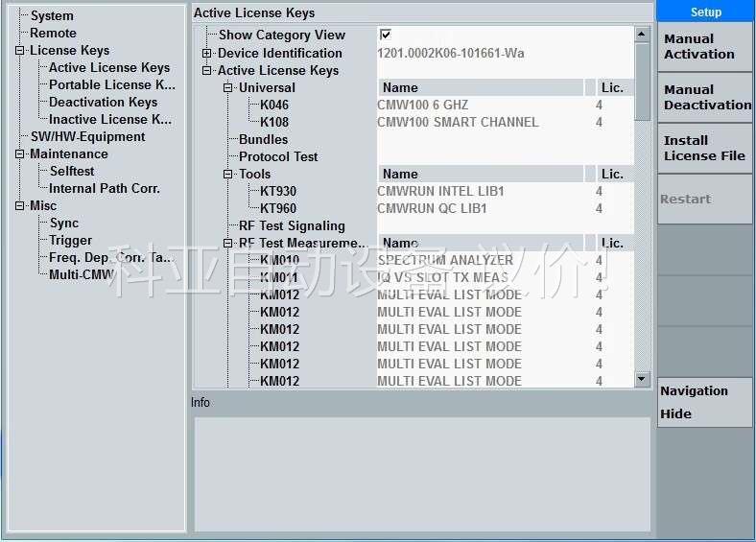Select the KM010 license row
This screenshot has width=756, height=542.
(279, 260)
